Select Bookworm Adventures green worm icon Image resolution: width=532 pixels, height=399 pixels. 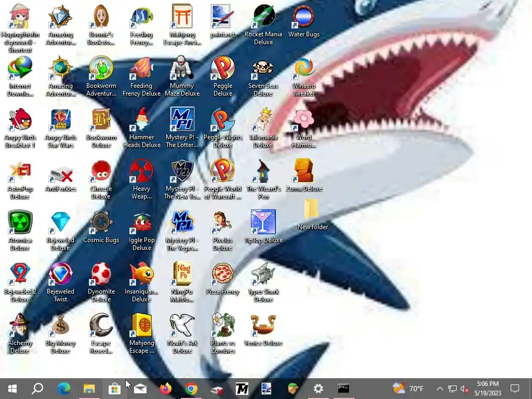click(x=101, y=68)
